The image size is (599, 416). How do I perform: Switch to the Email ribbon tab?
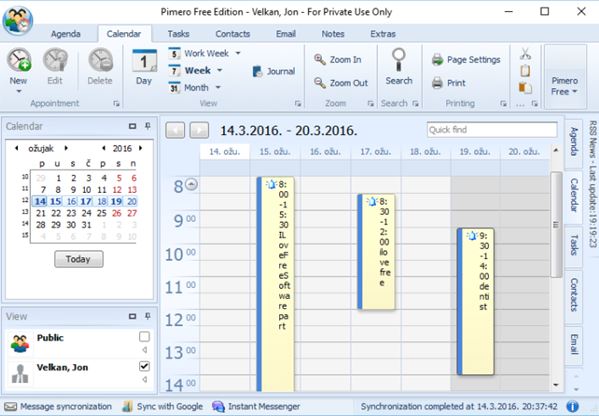coord(286,34)
